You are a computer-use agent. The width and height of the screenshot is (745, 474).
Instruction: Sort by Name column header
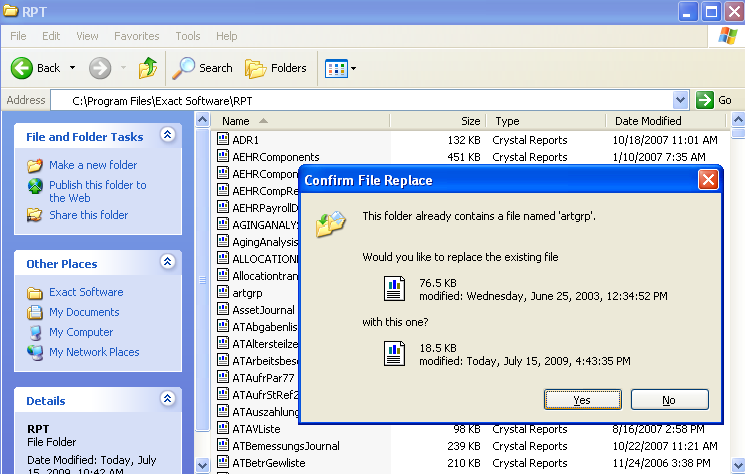[x=300, y=121]
